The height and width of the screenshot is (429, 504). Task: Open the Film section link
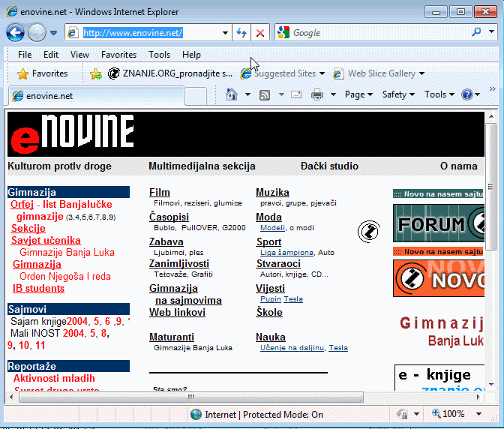tap(159, 193)
